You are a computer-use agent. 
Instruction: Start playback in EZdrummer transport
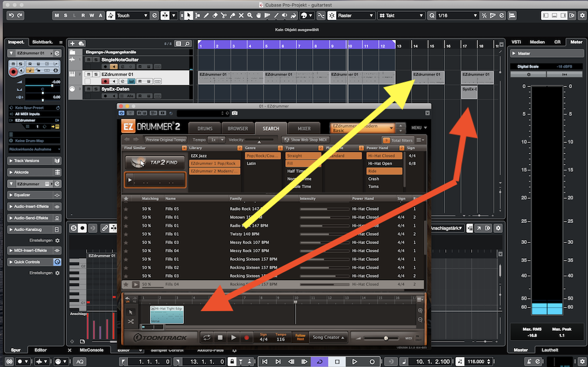tap(233, 338)
